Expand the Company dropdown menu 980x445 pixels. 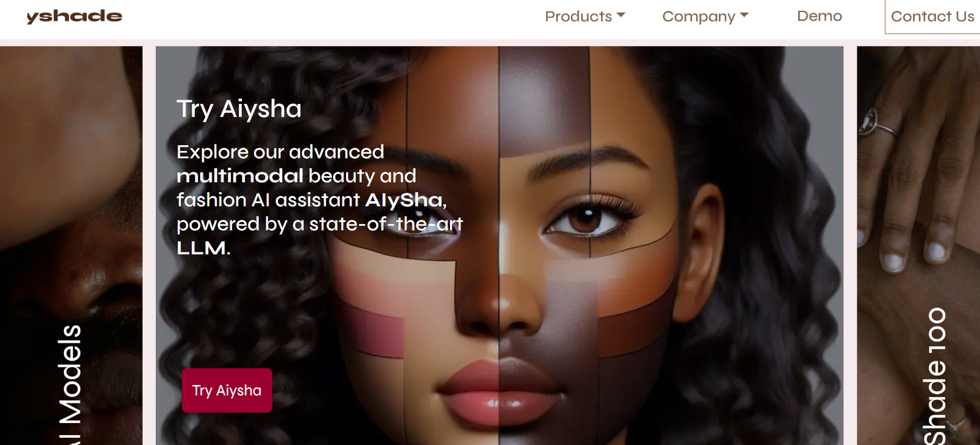[x=706, y=17]
